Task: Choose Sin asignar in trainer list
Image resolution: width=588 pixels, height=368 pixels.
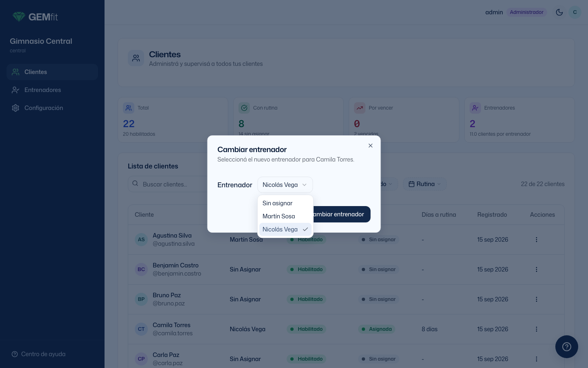Action: [285, 203]
